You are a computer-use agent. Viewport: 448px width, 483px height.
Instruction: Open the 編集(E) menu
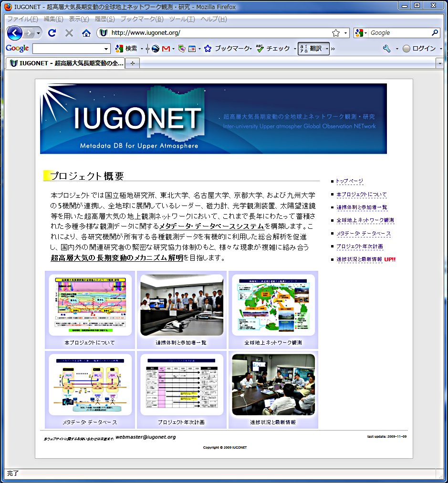click(53, 19)
